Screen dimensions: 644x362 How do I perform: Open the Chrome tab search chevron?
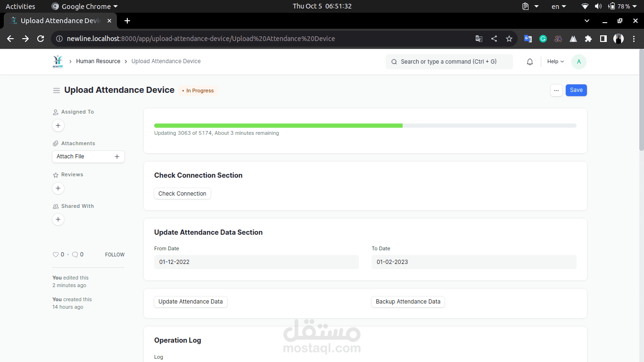pos(587,21)
